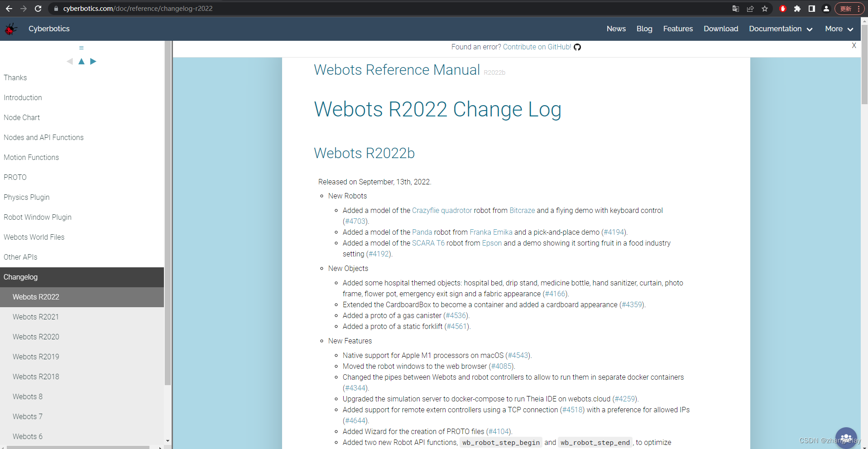The image size is (868, 449).
Task: Click the site lock icon in address bar
Action: 56,9
